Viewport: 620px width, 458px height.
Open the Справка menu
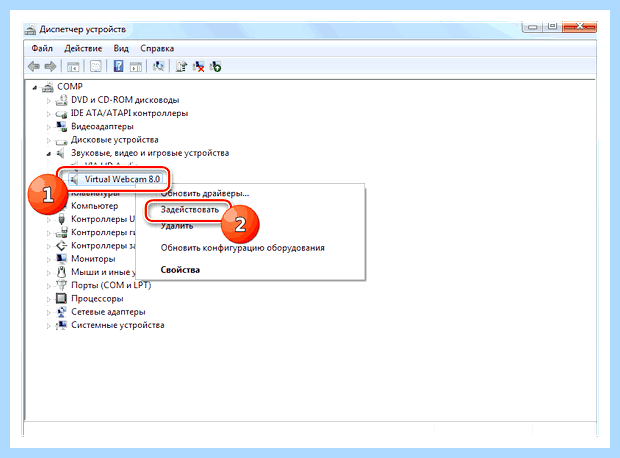(x=157, y=49)
